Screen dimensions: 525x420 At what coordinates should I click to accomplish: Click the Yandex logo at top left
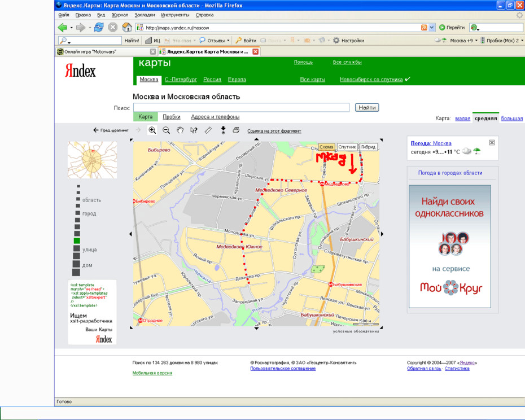coord(80,71)
